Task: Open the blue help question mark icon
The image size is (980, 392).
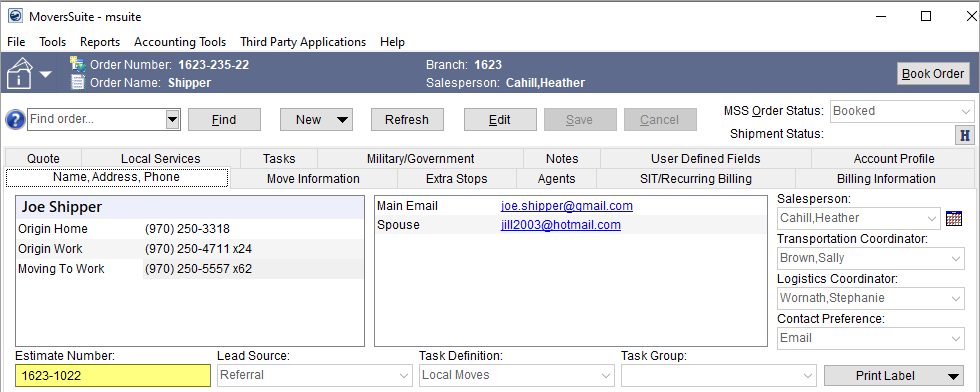Action: coord(15,119)
